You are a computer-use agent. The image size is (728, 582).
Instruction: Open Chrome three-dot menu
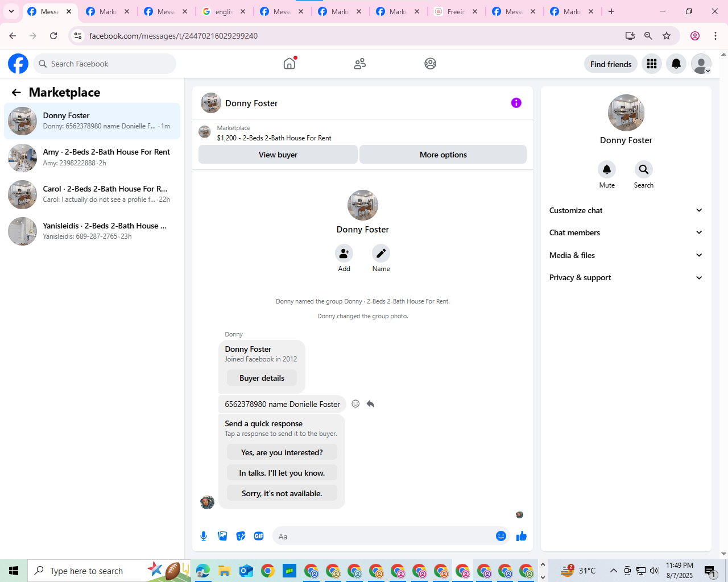pos(715,36)
